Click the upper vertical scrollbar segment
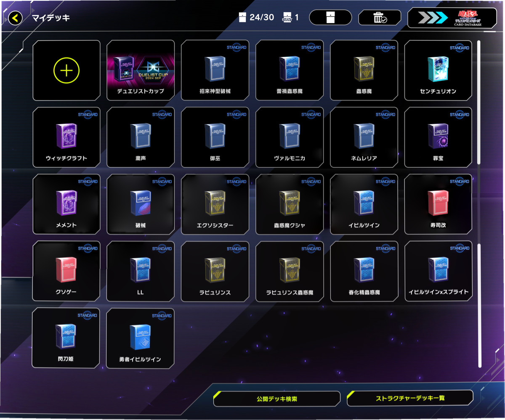Screen dimensions: 505x420 (479, 102)
